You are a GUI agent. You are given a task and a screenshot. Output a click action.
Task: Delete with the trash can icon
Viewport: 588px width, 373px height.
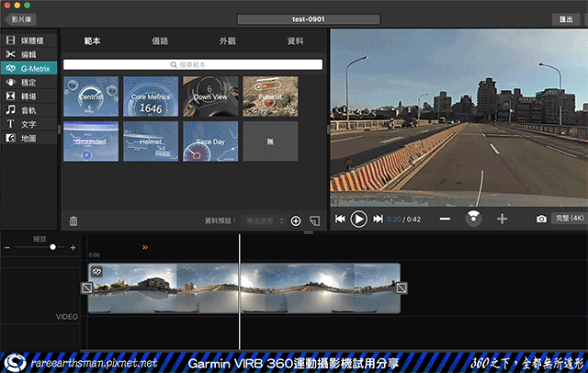click(x=73, y=220)
